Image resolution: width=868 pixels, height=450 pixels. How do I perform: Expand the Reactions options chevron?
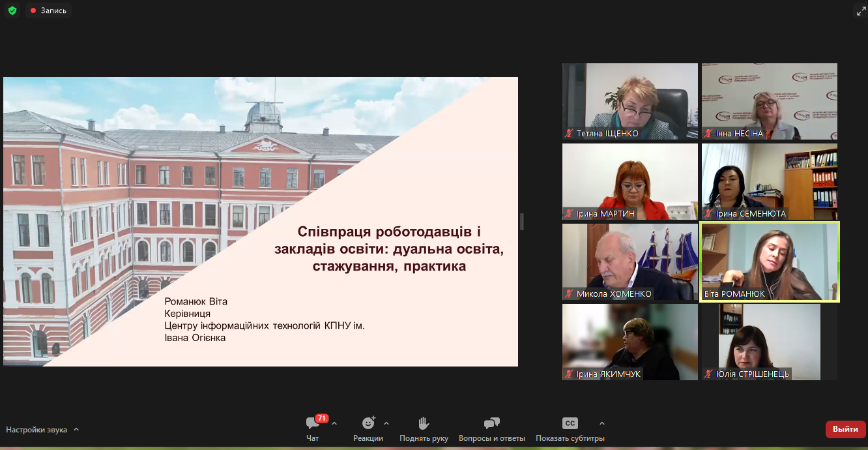click(386, 423)
